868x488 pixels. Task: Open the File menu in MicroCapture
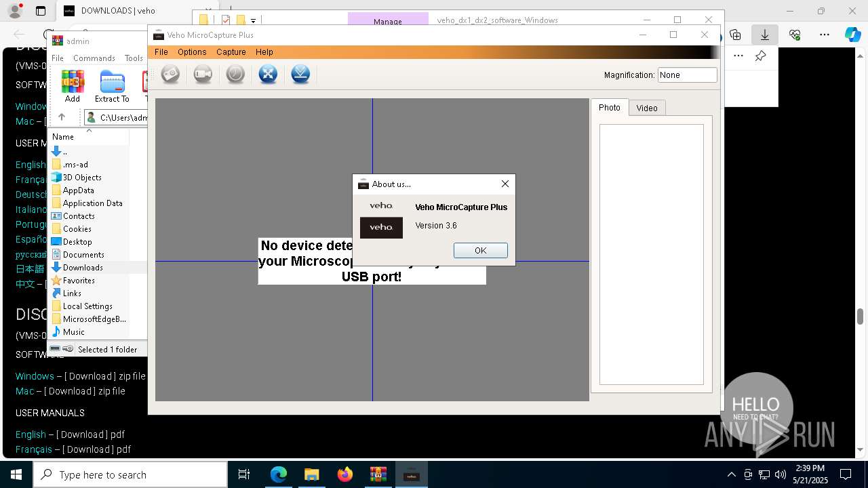161,52
